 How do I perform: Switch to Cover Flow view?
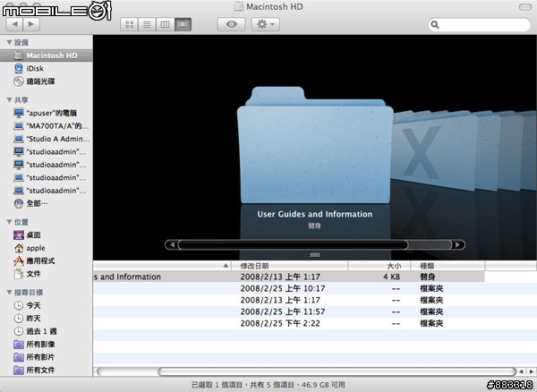point(183,24)
